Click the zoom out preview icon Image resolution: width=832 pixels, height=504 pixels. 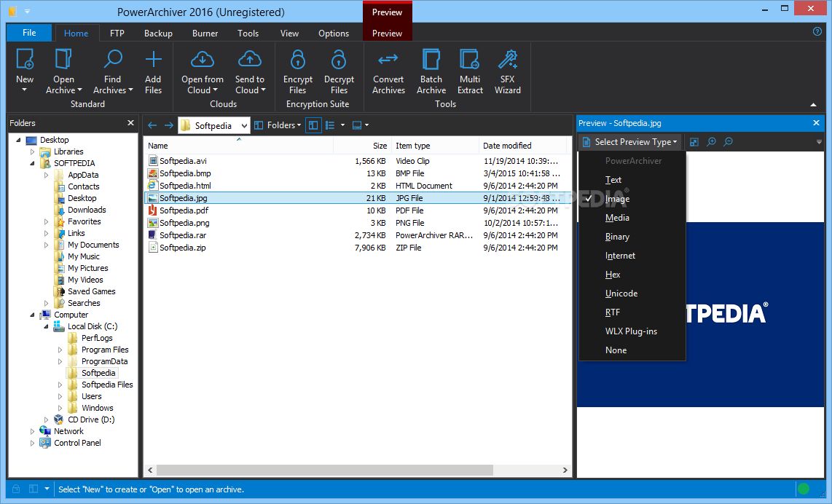pyautogui.click(x=729, y=141)
